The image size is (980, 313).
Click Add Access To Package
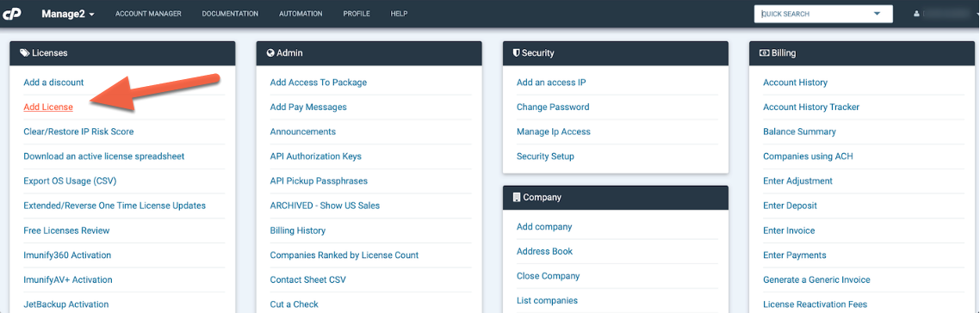[318, 83]
